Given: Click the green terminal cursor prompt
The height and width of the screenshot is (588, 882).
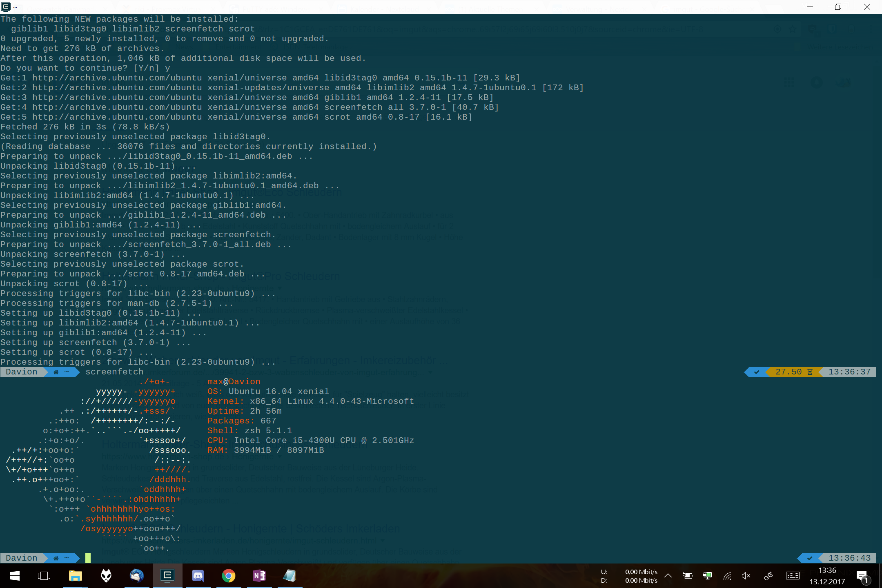Looking at the screenshot, I should coord(88,558).
